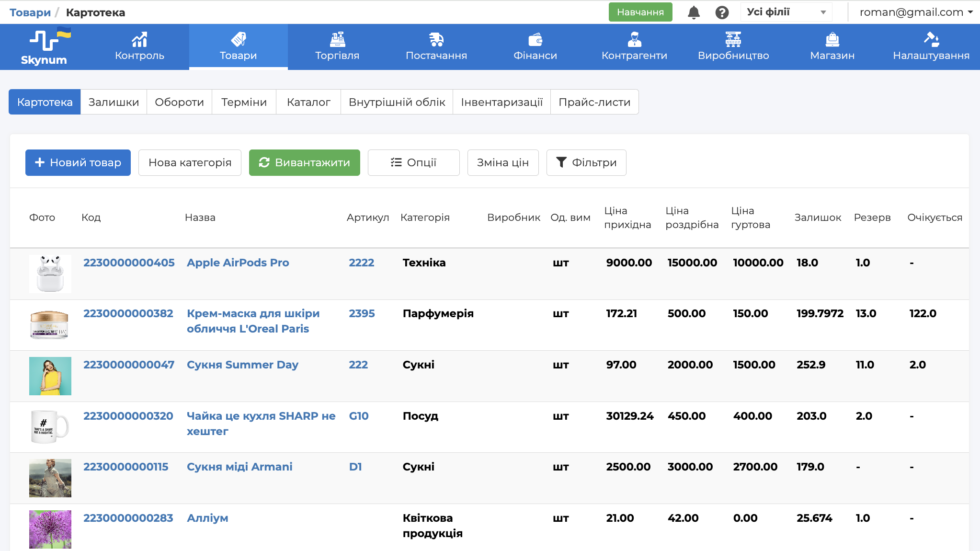This screenshot has height=551, width=980.
Task: Open the Опції list button
Action: [414, 162]
